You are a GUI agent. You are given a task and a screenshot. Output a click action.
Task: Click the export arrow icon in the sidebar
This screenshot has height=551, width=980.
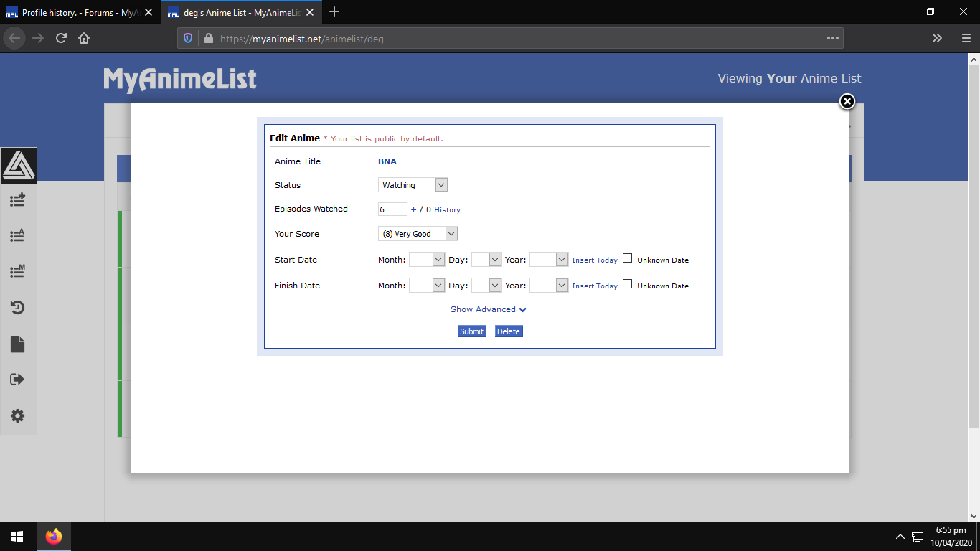point(18,380)
